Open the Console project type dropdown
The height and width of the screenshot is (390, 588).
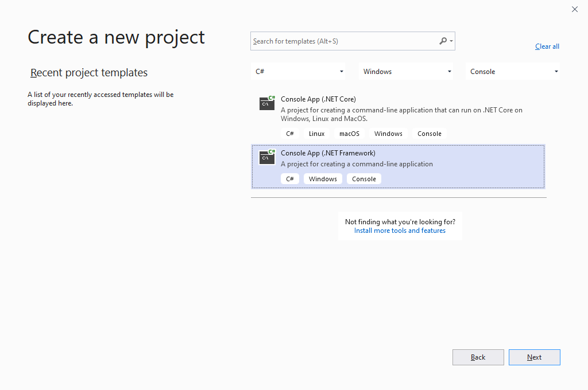click(x=513, y=71)
